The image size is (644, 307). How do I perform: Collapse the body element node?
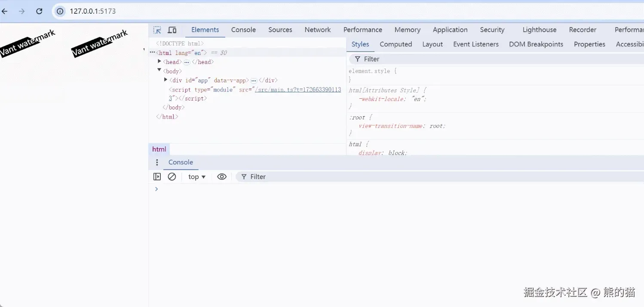(x=159, y=71)
